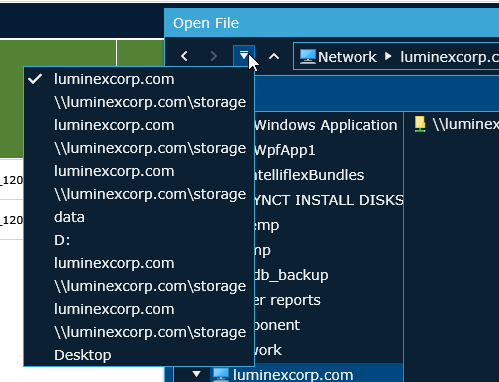Close the recent locations dropdown arrow
The height and width of the screenshot is (382, 499).
[244, 56]
